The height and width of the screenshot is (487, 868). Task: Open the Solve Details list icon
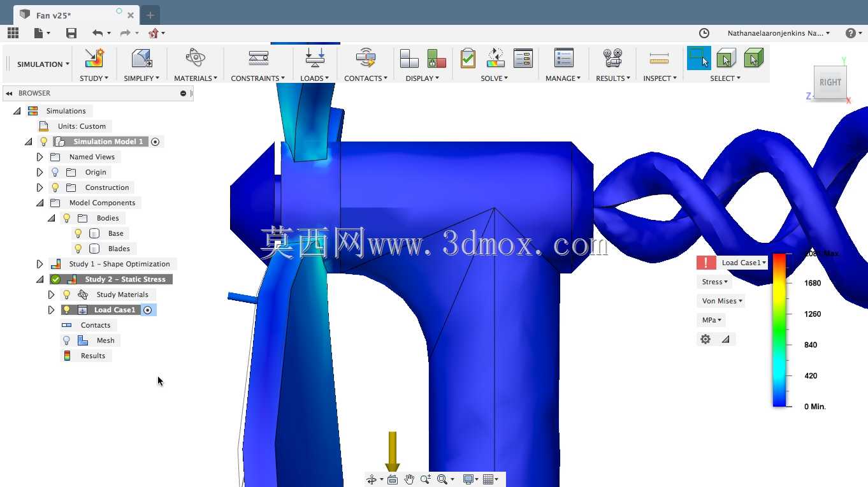click(523, 58)
